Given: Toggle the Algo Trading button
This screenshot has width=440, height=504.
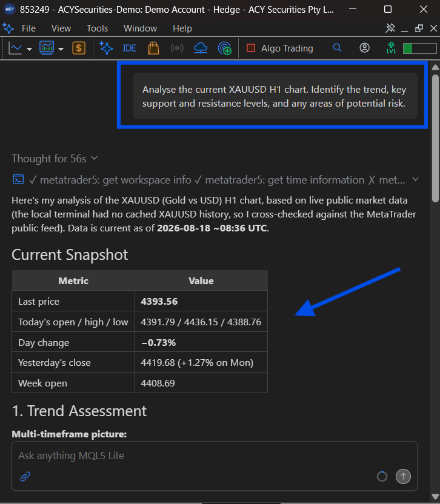Looking at the screenshot, I should point(279,48).
